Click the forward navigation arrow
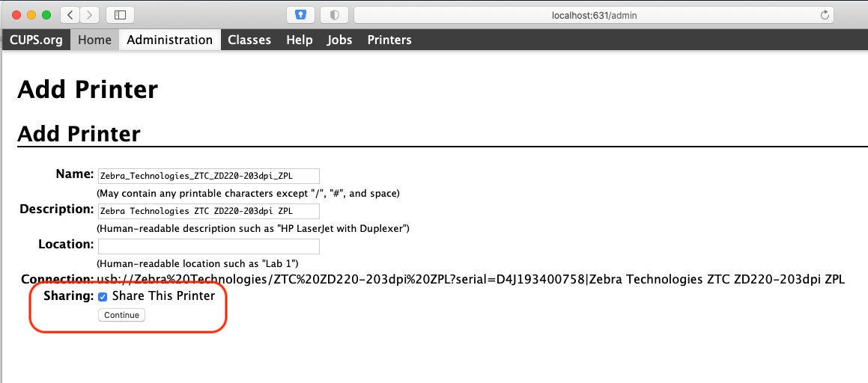Image resolution: width=868 pixels, height=383 pixels. [x=90, y=15]
